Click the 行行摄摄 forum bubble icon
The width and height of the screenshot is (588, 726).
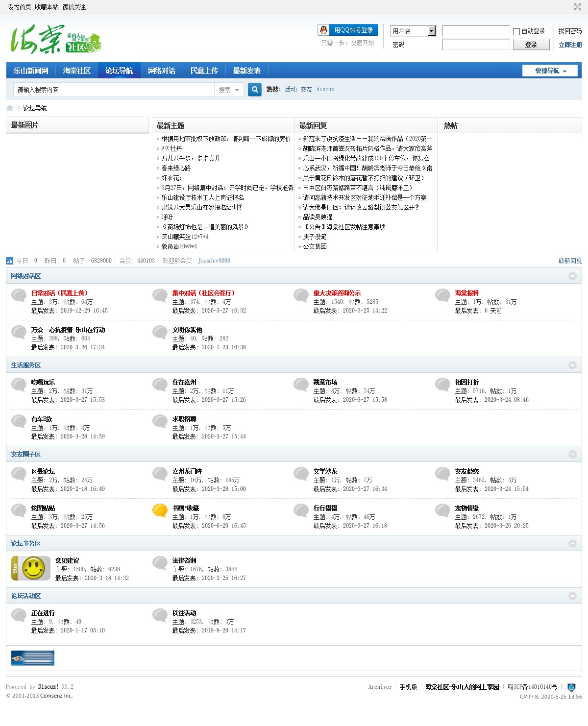click(301, 510)
